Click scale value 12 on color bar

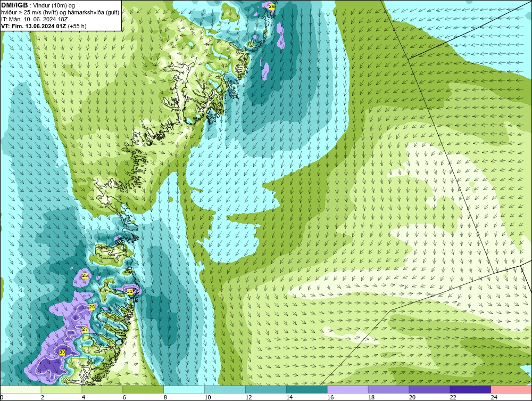click(248, 397)
